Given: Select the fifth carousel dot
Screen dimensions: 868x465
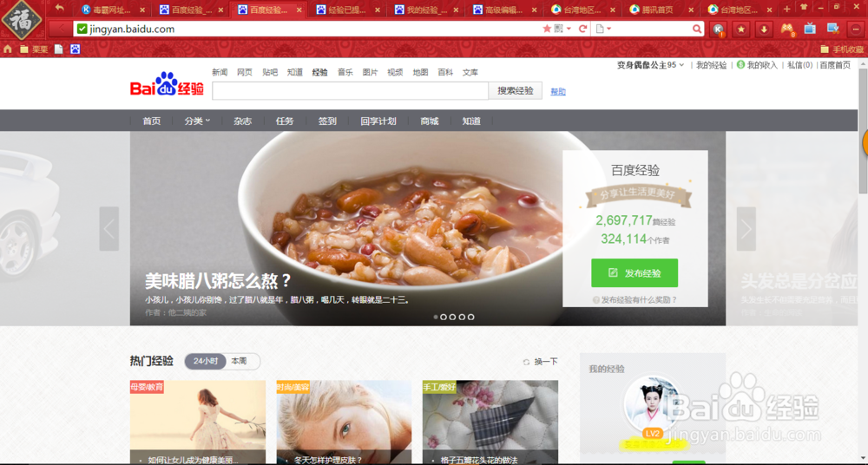Looking at the screenshot, I should pos(470,318).
